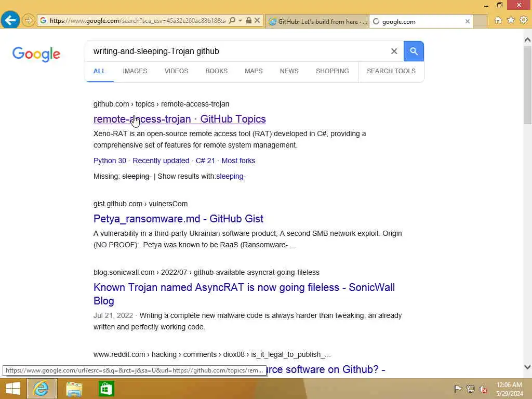
Task: Click the vertical scrollbar thumb
Action: (527, 85)
